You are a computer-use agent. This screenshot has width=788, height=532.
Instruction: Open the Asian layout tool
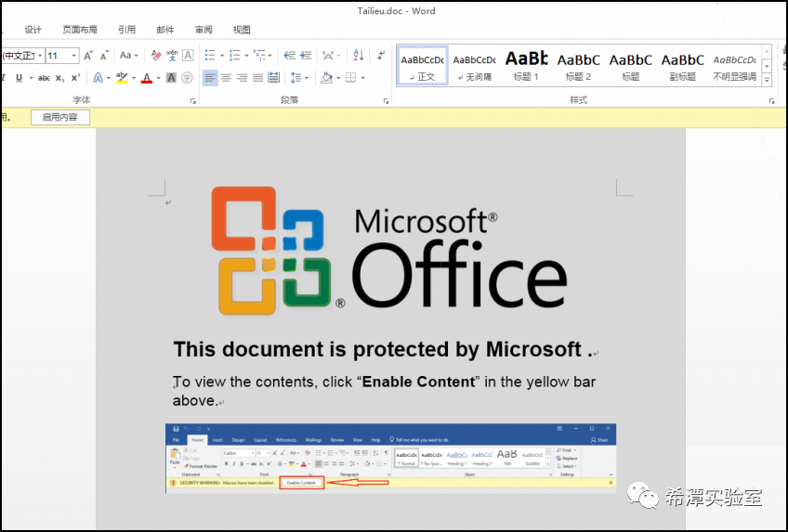tap(328, 56)
